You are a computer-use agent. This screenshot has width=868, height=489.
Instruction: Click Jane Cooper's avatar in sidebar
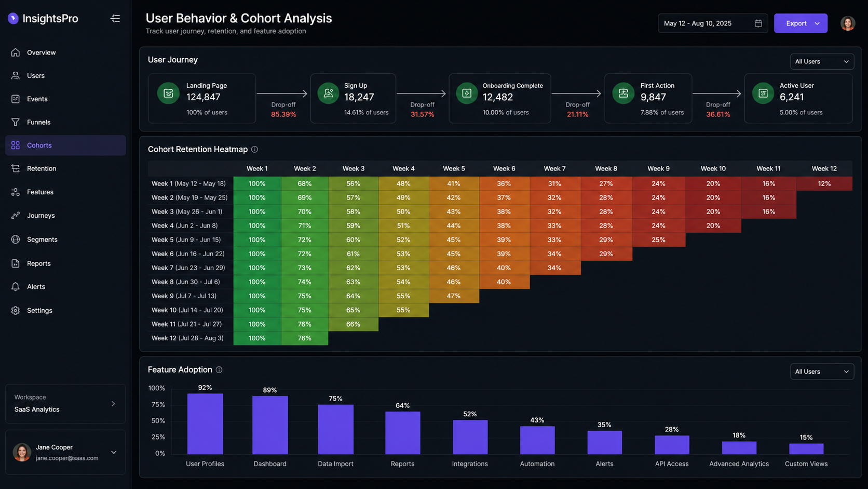(22, 452)
